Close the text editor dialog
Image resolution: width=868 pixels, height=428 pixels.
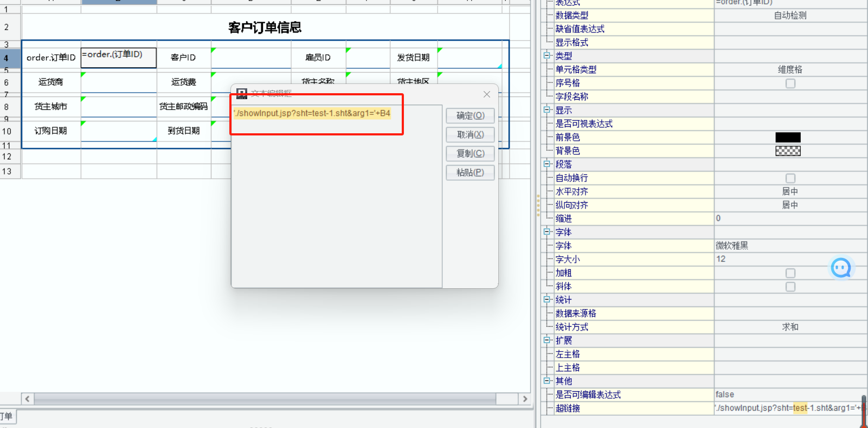(487, 94)
